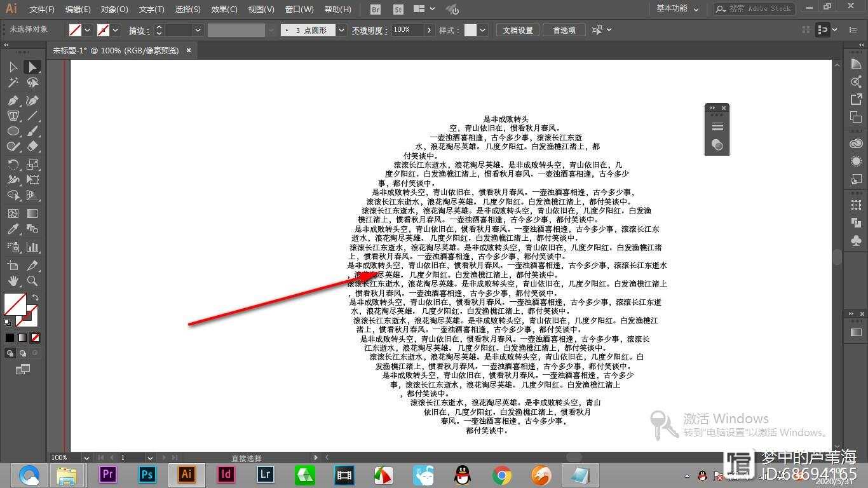The width and height of the screenshot is (868, 488).
Task: Select the Paintbrush tool
Action: click(x=32, y=131)
